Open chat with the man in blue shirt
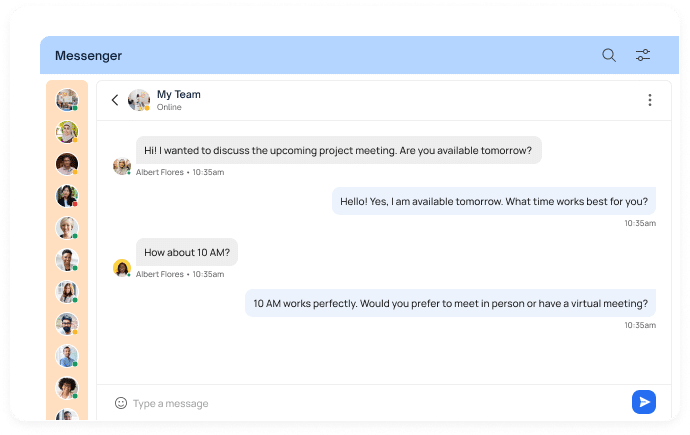The image size is (690, 435). click(x=67, y=356)
